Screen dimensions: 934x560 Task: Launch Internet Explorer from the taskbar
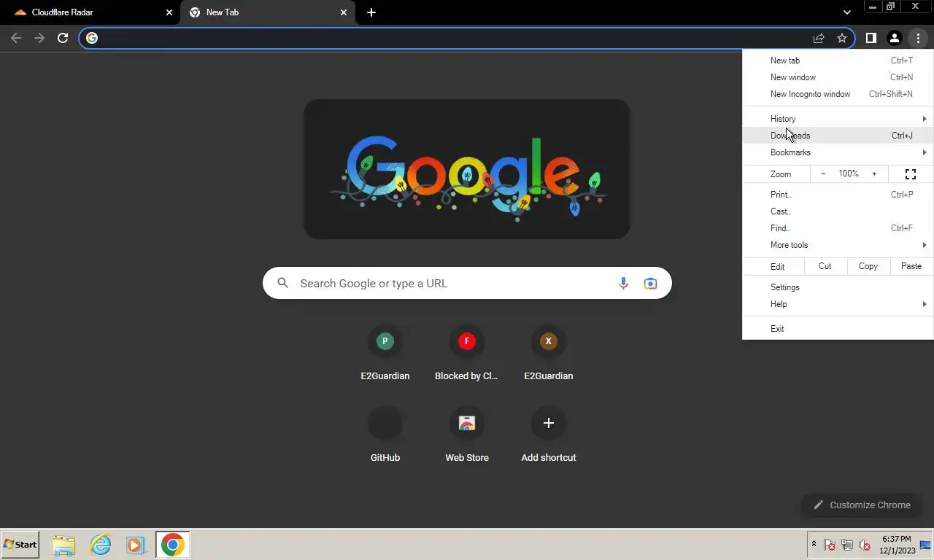click(100, 545)
